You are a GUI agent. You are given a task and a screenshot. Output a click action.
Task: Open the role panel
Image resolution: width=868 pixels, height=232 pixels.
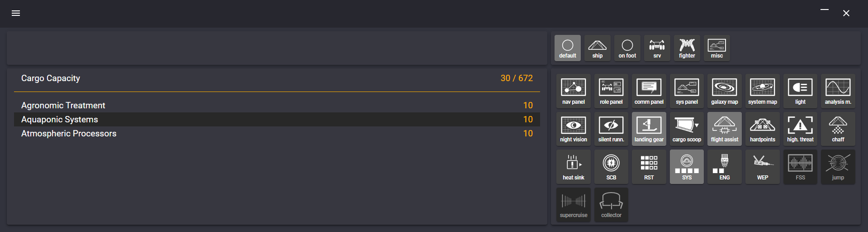[611, 91]
